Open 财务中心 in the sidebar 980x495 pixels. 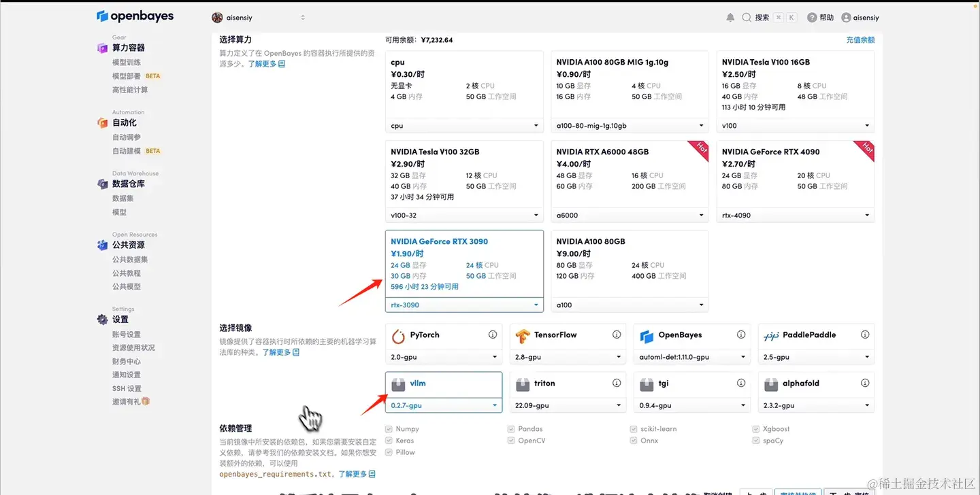click(x=127, y=362)
